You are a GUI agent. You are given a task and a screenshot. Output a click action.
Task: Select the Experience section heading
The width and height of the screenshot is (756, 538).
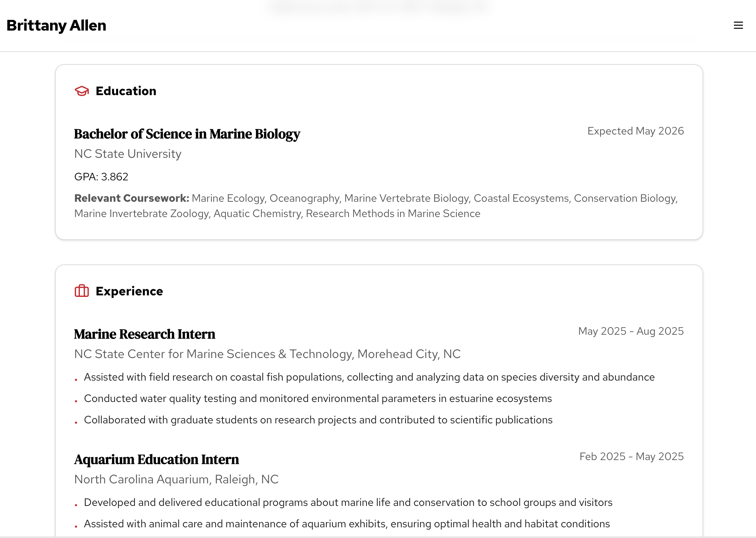(129, 291)
